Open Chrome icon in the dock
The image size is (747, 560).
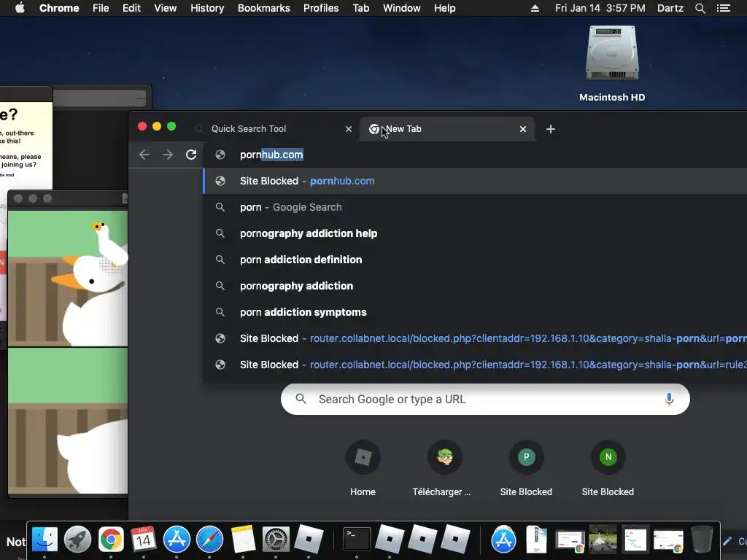pyautogui.click(x=111, y=540)
